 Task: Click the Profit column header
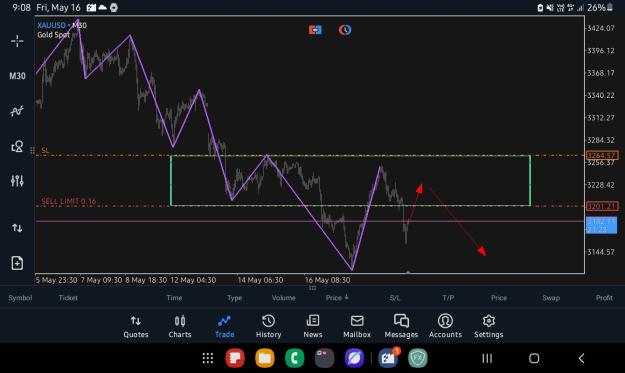pyautogui.click(x=604, y=298)
